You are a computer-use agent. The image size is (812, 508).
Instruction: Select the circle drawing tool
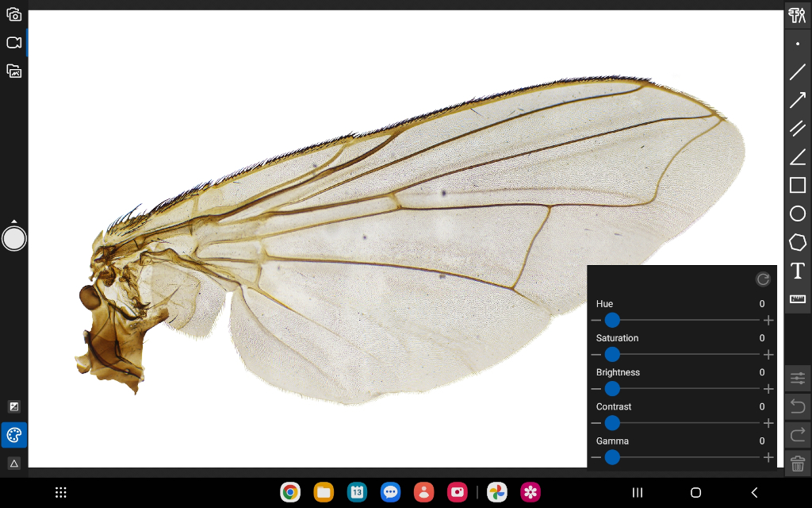click(x=798, y=214)
